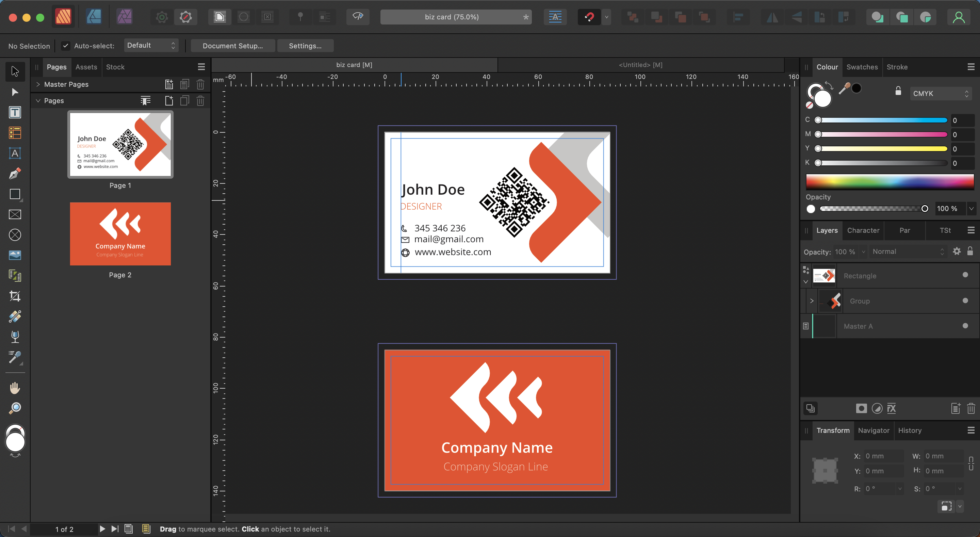Select the Vector Crop tool
This screenshot has width=980, height=537.
point(15,296)
